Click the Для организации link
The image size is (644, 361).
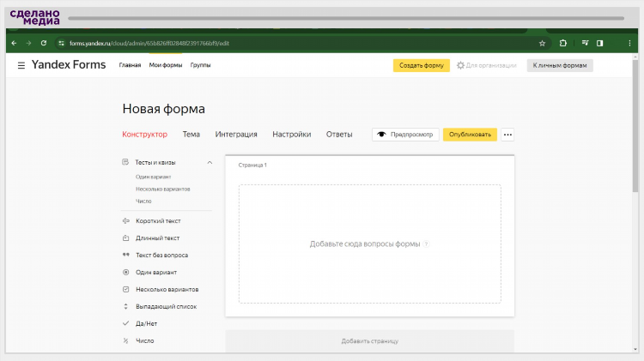(x=491, y=65)
